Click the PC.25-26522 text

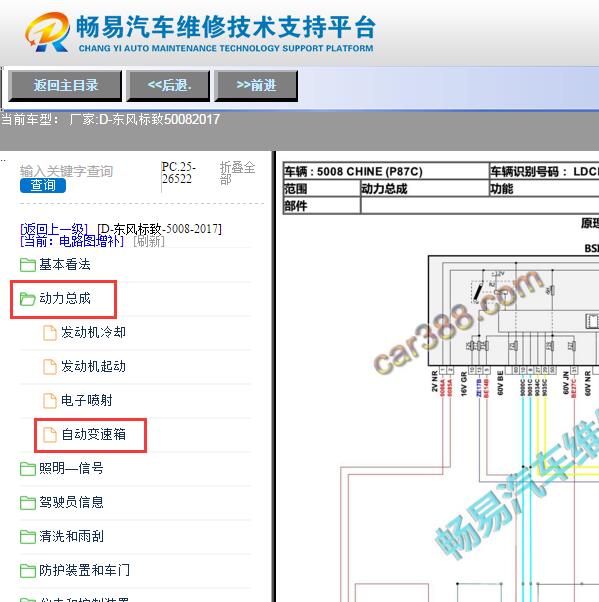point(179,173)
